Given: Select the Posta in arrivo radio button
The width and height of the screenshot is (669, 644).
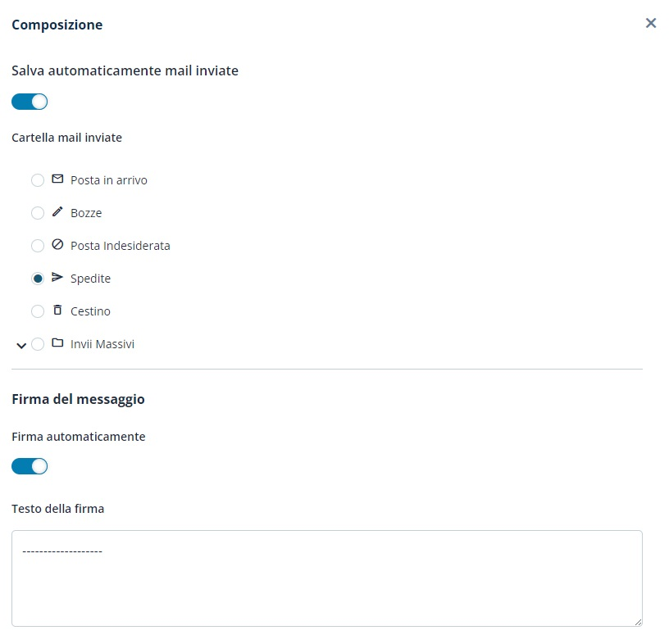Looking at the screenshot, I should click(x=38, y=180).
